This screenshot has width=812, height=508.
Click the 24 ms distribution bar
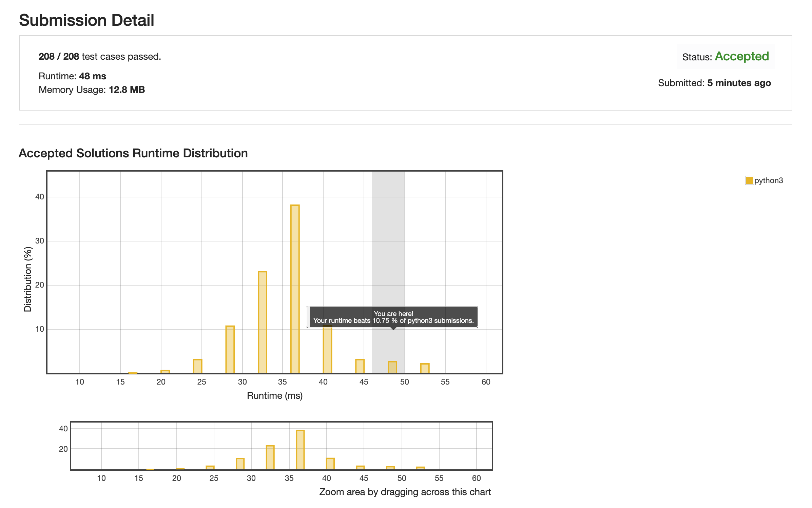197,366
